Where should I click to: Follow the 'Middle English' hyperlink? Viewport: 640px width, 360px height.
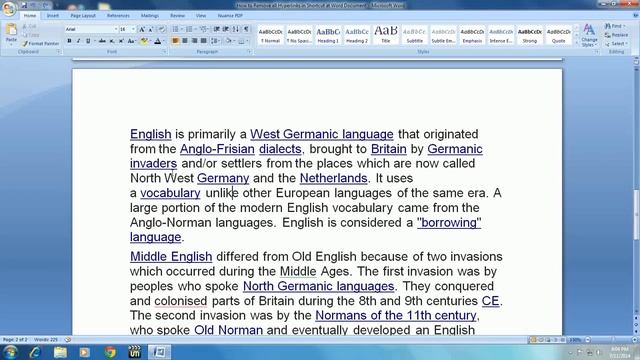[171, 257]
